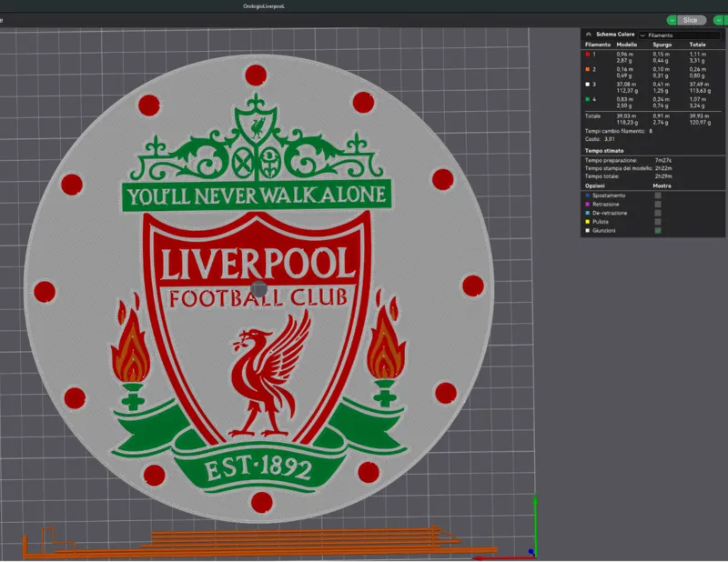Collapse the Schema Colore panel arrow

pyautogui.click(x=588, y=35)
